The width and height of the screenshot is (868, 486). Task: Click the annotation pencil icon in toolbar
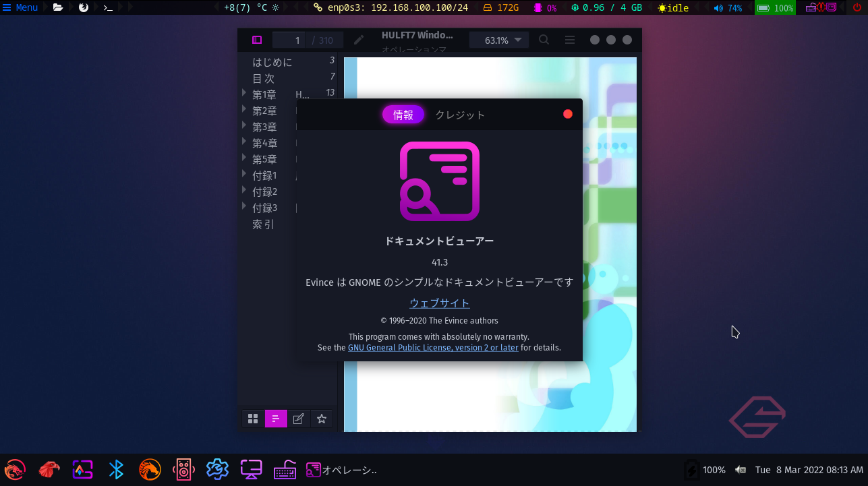point(359,40)
